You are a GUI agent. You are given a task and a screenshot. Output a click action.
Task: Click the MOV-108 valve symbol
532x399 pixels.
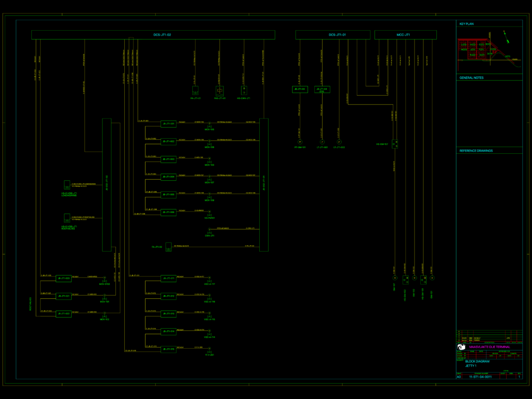coord(209,195)
